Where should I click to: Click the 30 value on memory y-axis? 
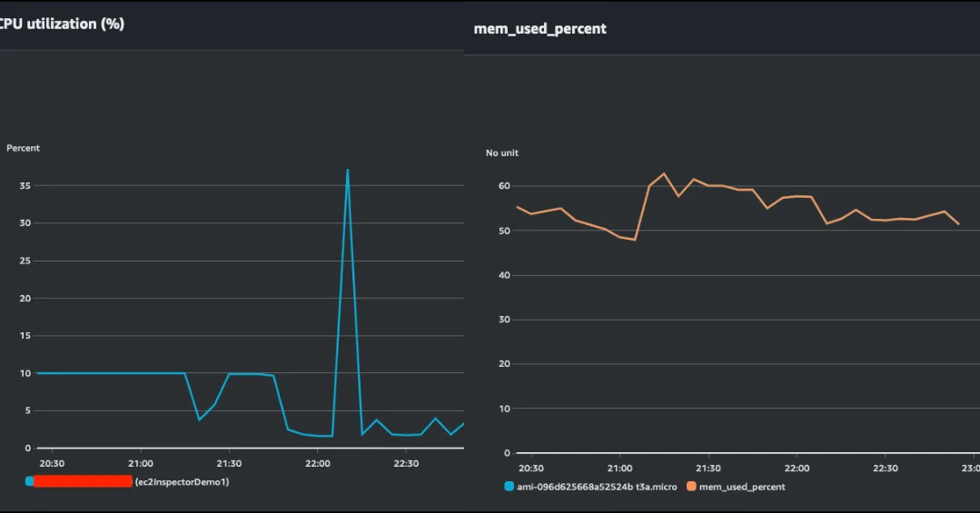[504, 320]
